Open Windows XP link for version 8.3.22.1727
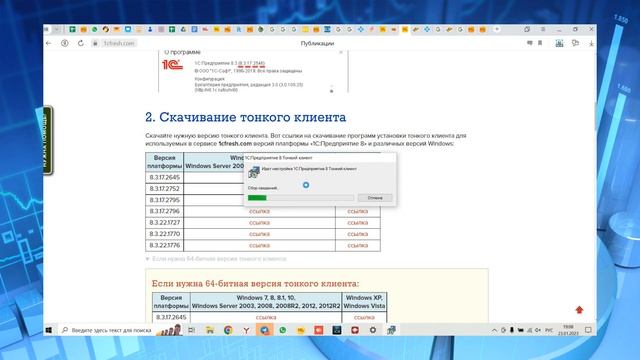 pyautogui.click(x=358, y=223)
